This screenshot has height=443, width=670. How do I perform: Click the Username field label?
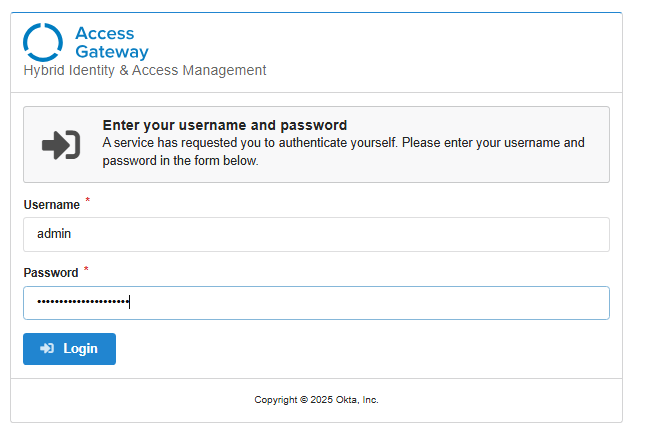[x=51, y=205]
